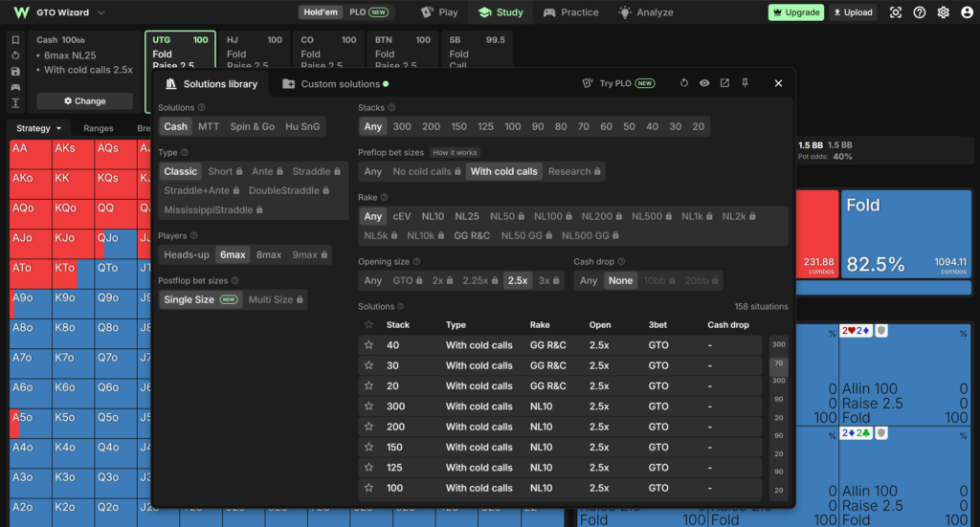Open the settings gear in top bar
Viewport: 980px width, 527px height.
pyautogui.click(x=943, y=12)
